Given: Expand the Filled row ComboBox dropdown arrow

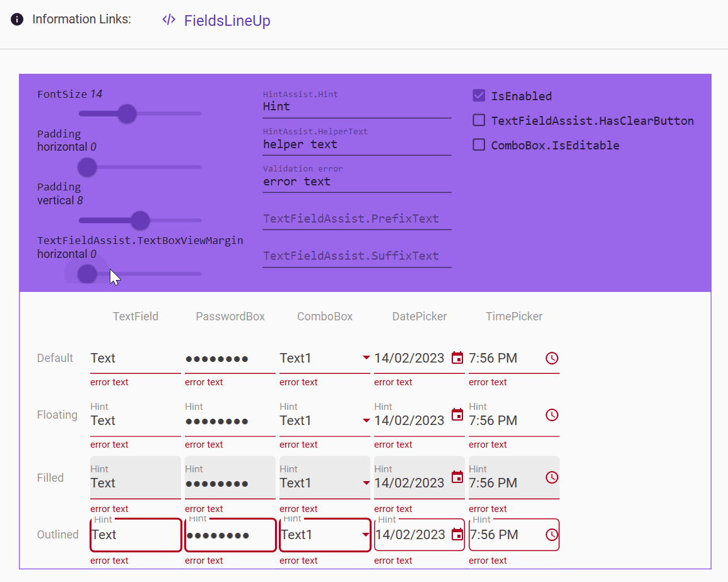Looking at the screenshot, I should coord(366,483).
